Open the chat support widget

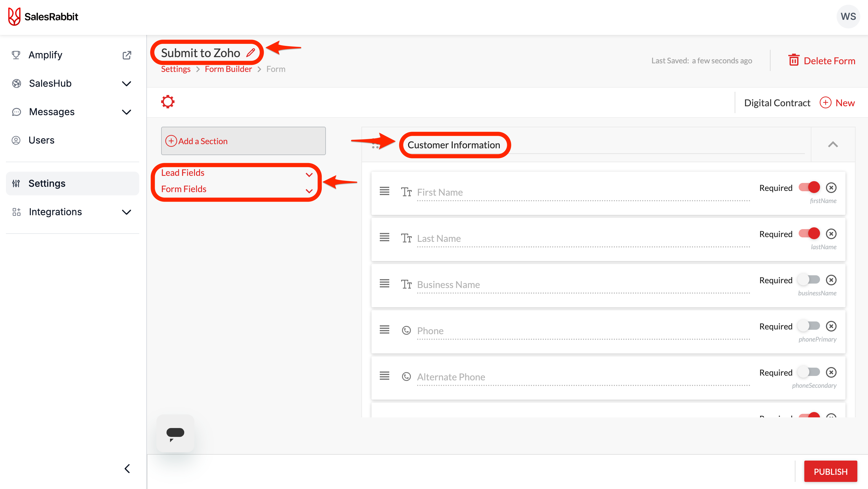[175, 433]
